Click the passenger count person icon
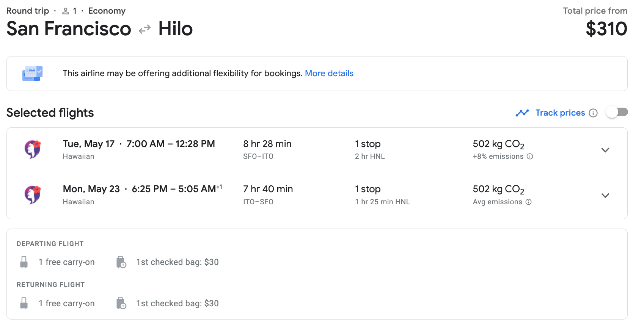The width and height of the screenshot is (644, 326). [x=66, y=11]
